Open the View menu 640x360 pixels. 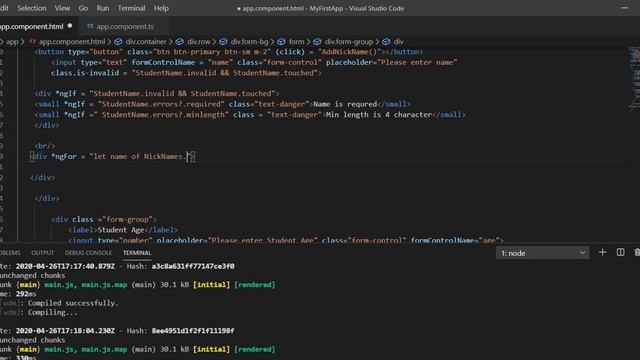62,8
